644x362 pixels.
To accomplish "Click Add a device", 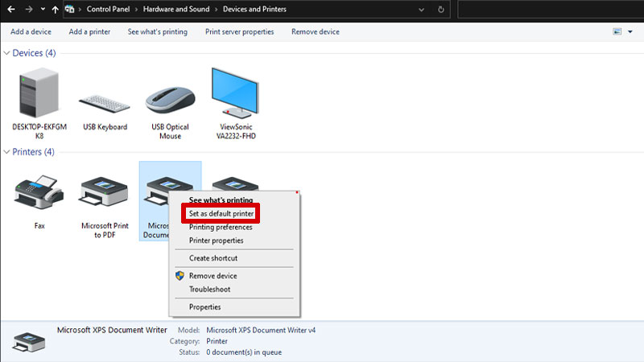I will pyautogui.click(x=31, y=31).
